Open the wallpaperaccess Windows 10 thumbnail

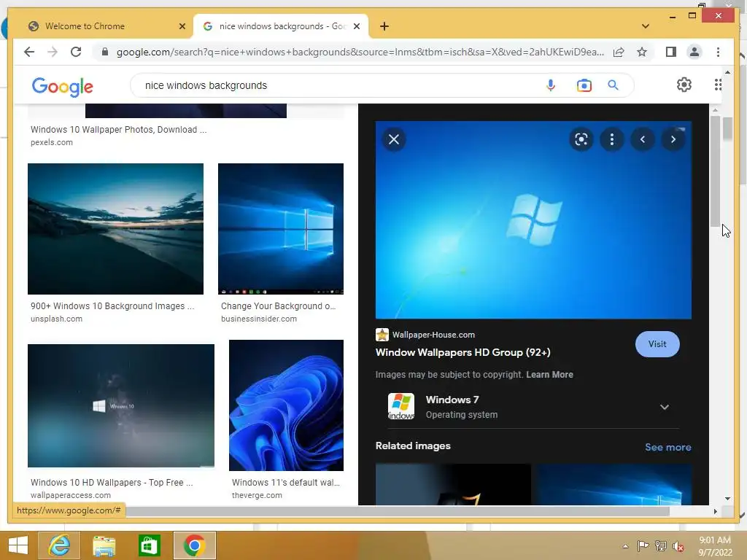click(121, 405)
